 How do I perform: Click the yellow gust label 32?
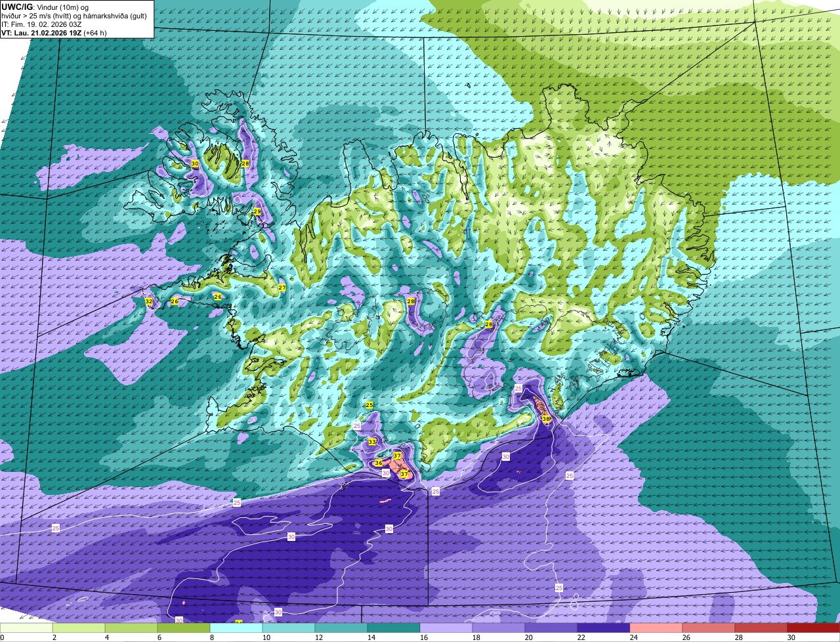149,301
